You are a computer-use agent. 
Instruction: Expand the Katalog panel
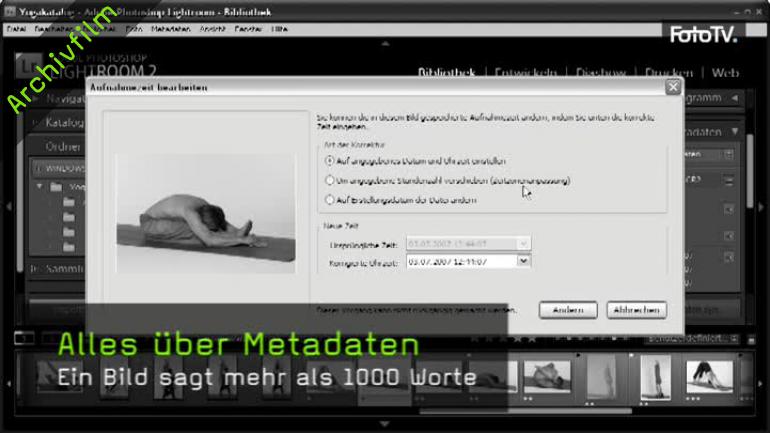pos(35,122)
